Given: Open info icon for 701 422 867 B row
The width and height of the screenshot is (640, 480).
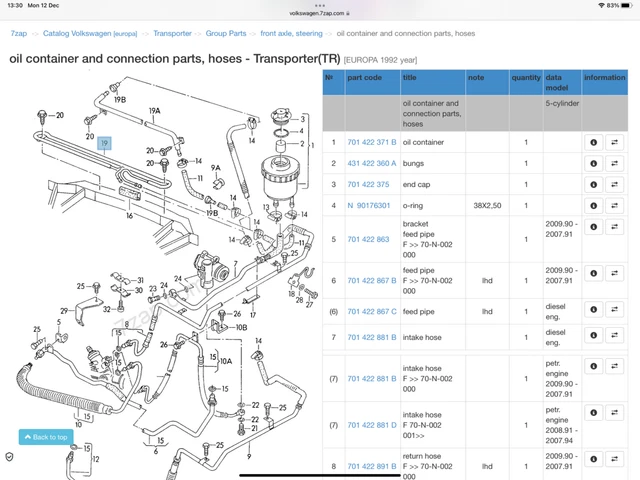Looking at the screenshot, I should 593,273.
